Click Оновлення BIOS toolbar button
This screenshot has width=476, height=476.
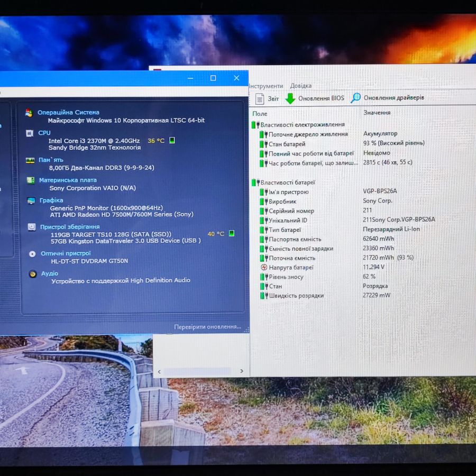(315, 98)
